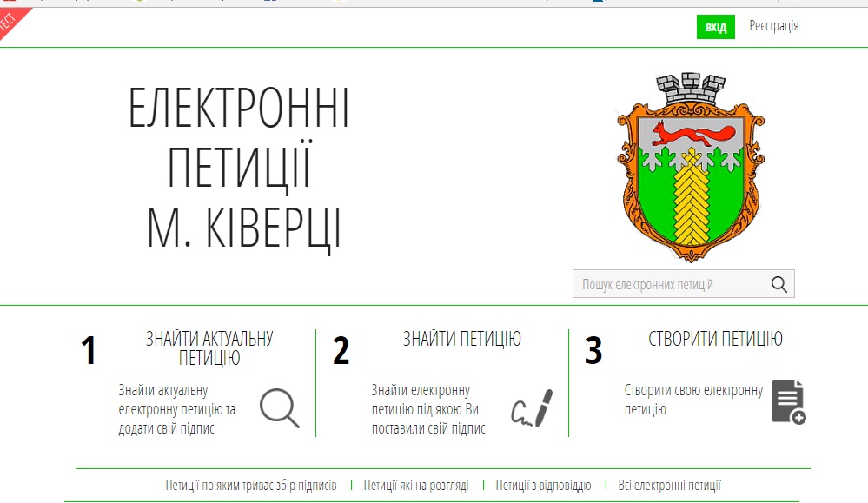This screenshot has height=503, width=868.
Task: Click the text about adding your signature
Action: pos(177,409)
